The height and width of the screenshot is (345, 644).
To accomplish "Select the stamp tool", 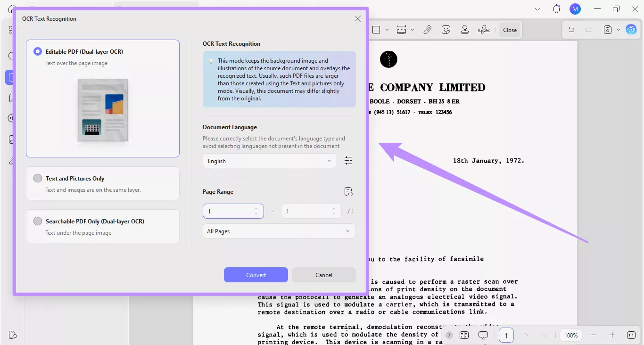I will click(465, 29).
